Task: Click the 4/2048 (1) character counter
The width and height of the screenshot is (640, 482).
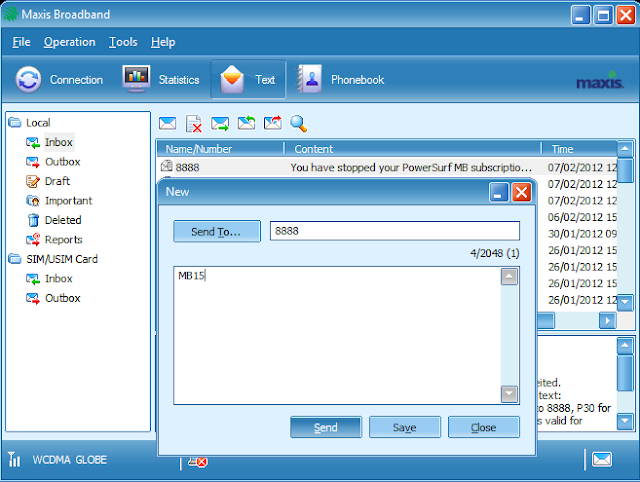Action: point(494,253)
